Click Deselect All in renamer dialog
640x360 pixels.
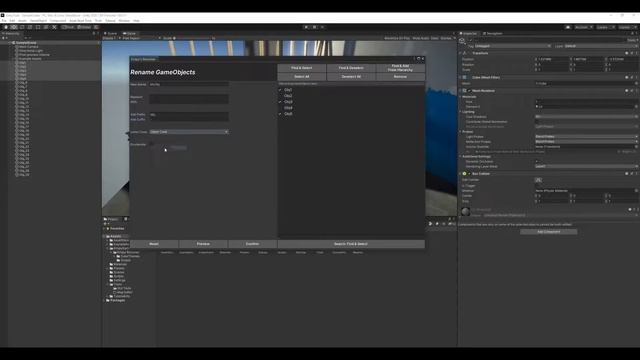tap(351, 76)
